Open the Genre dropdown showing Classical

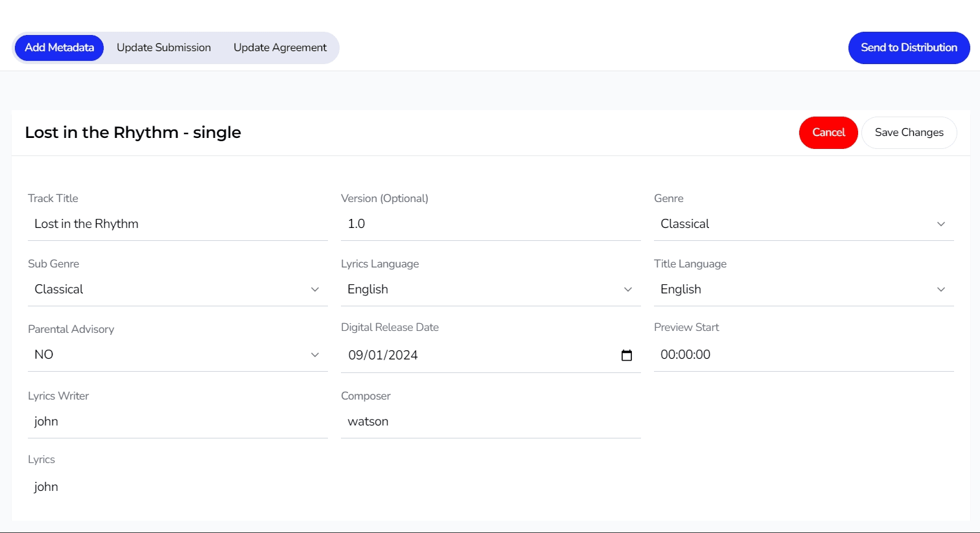pyautogui.click(x=791, y=224)
